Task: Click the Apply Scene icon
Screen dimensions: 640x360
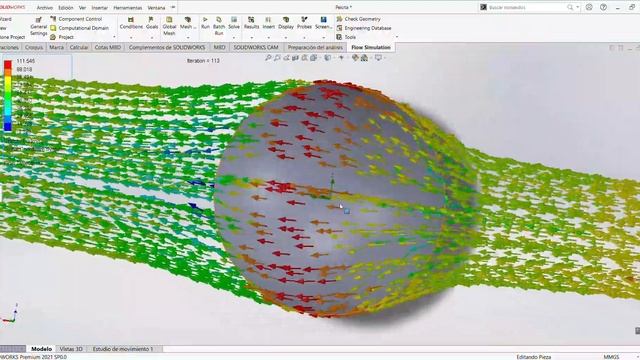Action: pos(364,58)
